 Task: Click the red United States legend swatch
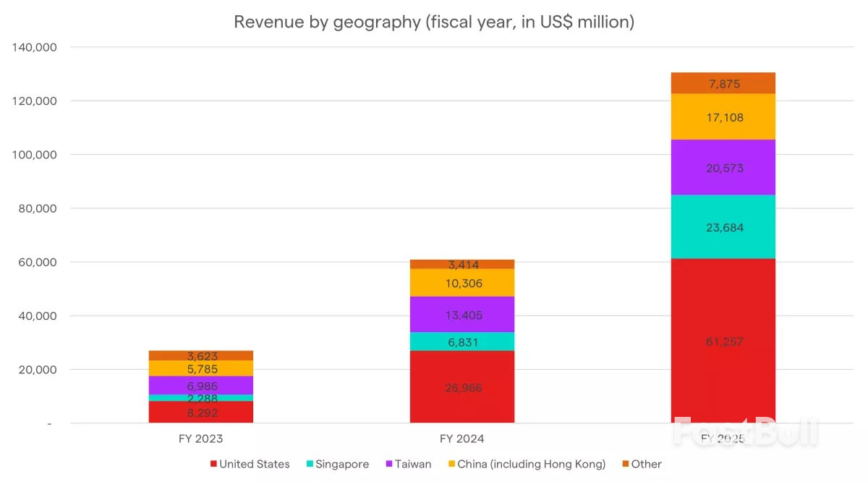[x=213, y=465]
